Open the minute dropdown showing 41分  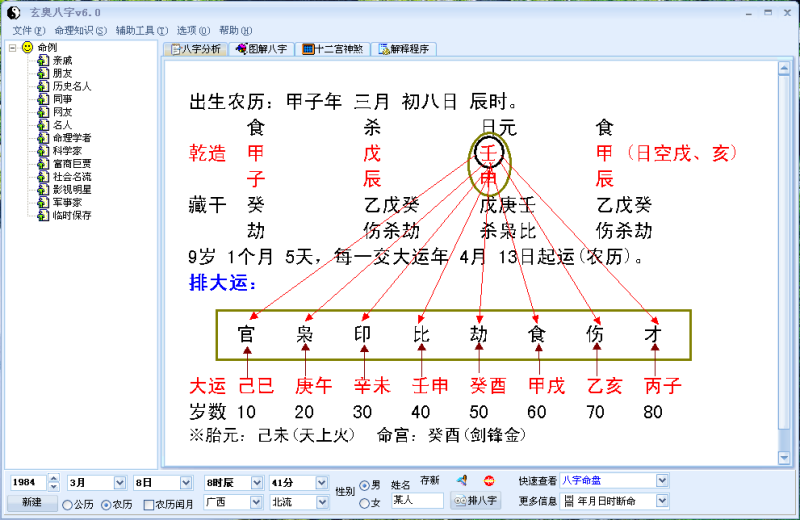coord(321,482)
